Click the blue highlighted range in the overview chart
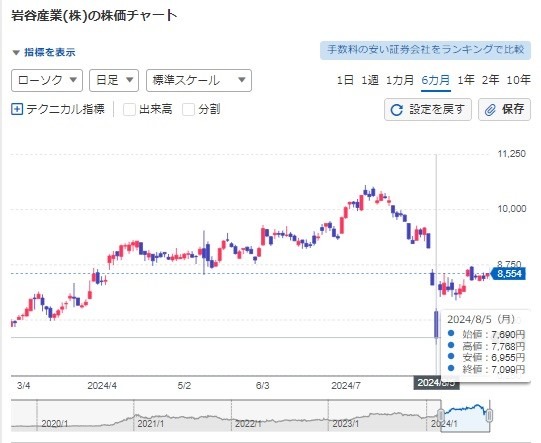The image size is (541, 443). point(465,417)
